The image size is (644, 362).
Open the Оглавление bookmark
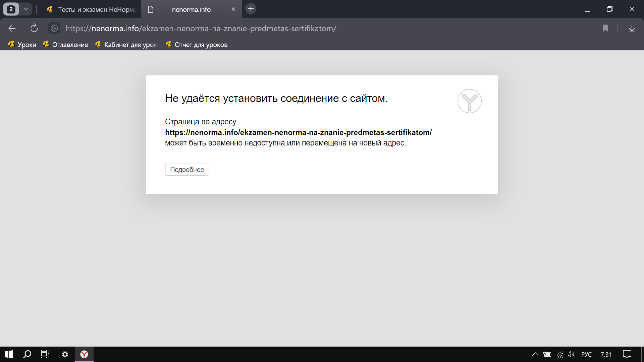point(66,45)
